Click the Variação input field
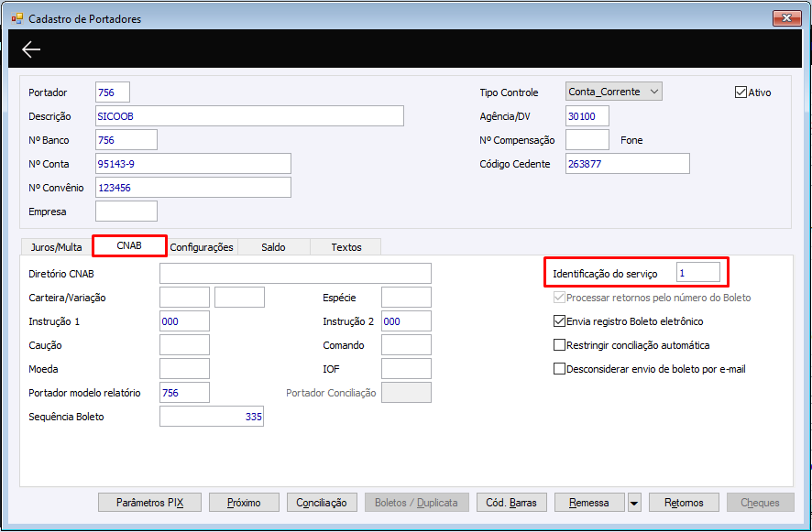812x532 pixels. pyautogui.click(x=240, y=297)
